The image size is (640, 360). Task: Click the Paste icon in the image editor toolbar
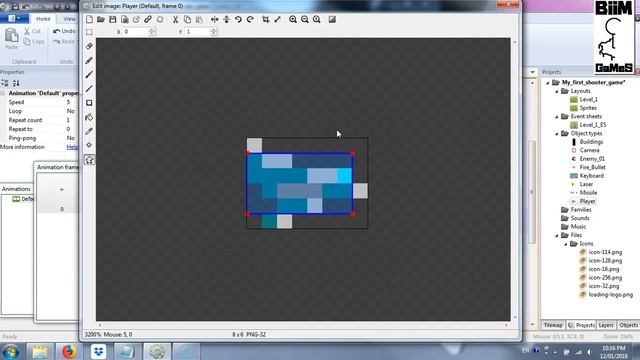[199, 19]
